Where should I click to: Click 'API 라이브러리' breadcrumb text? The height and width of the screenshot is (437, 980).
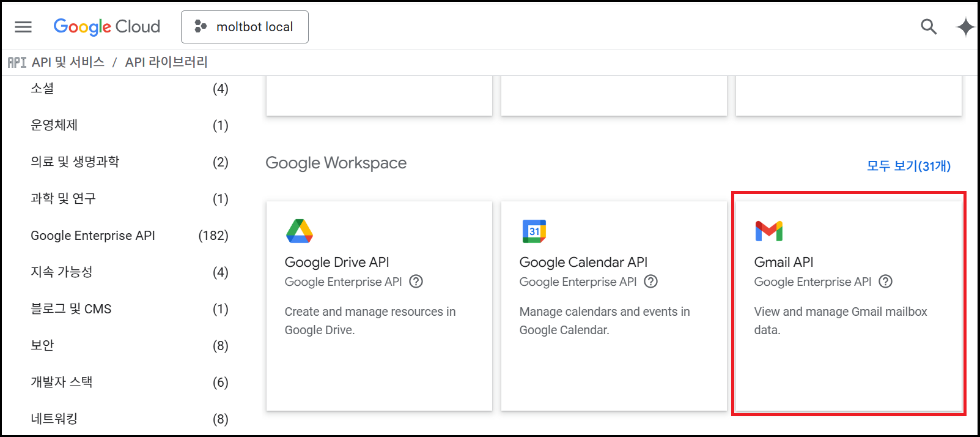point(166,62)
